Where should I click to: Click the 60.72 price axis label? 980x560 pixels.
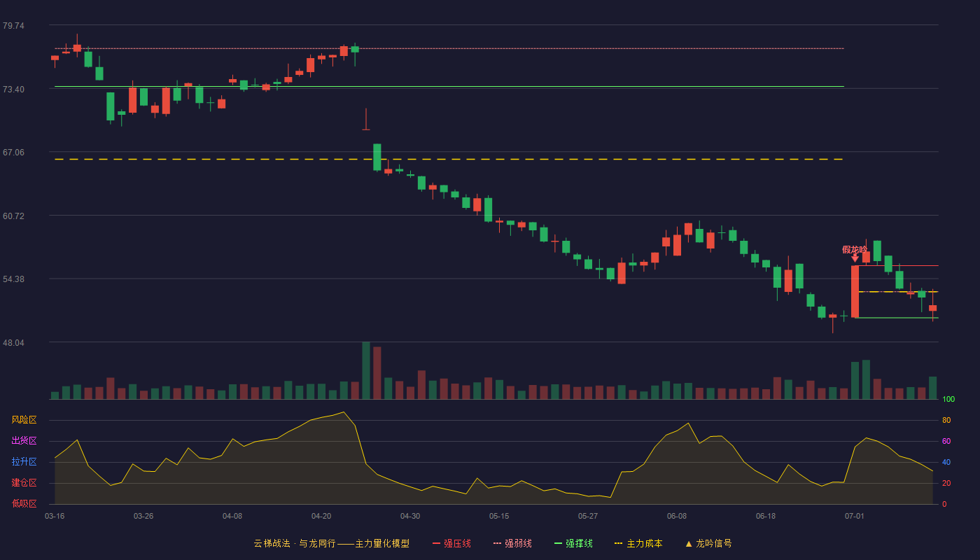(13, 216)
